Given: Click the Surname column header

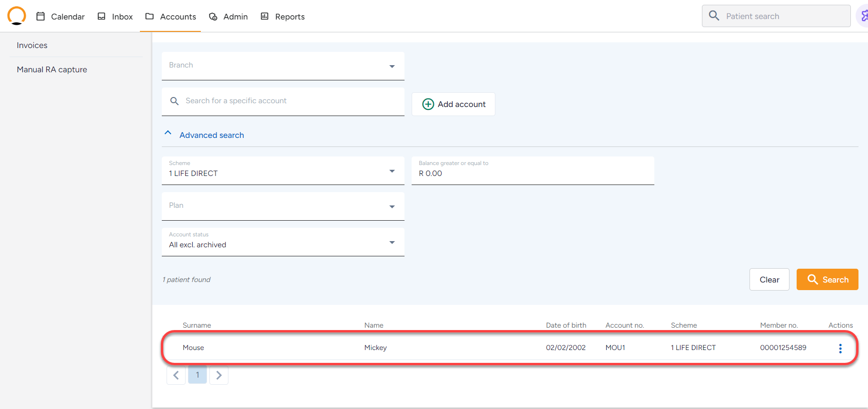Looking at the screenshot, I should (197, 325).
